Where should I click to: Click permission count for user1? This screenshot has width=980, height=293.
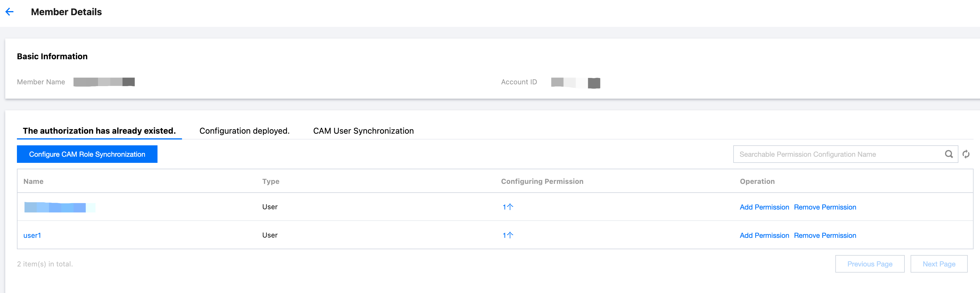(508, 236)
